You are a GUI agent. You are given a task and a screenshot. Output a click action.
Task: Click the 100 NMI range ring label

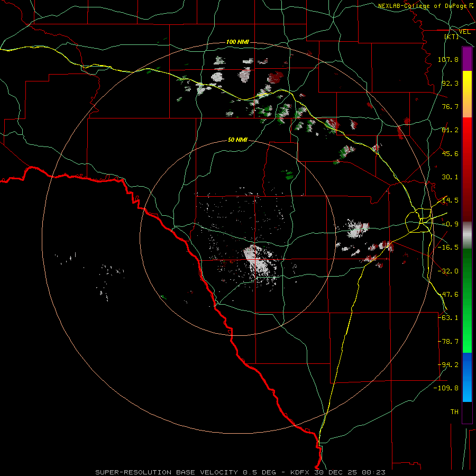pos(237,42)
